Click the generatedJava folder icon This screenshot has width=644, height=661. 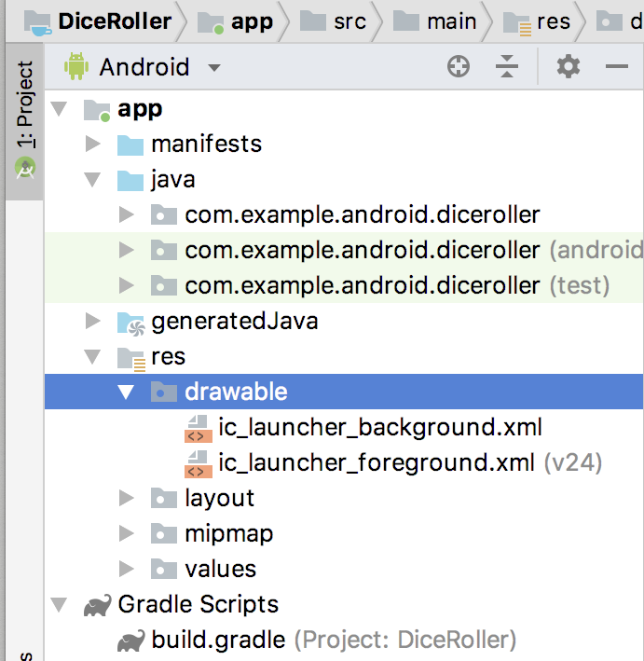tap(130, 322)
